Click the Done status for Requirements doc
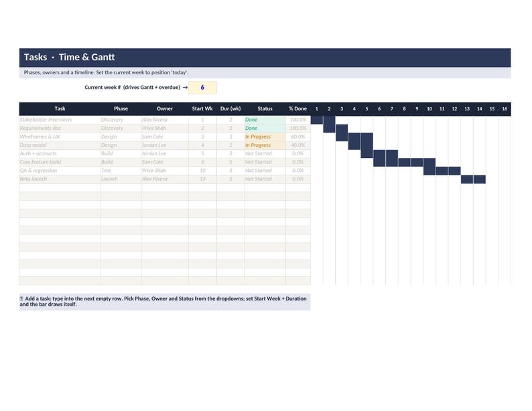Viewport: 532px width, 411px height. (265, 129)
